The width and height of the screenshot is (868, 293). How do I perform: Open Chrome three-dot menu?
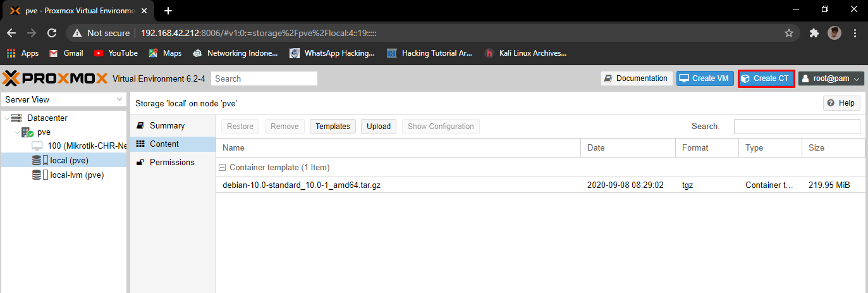point(855,33)
